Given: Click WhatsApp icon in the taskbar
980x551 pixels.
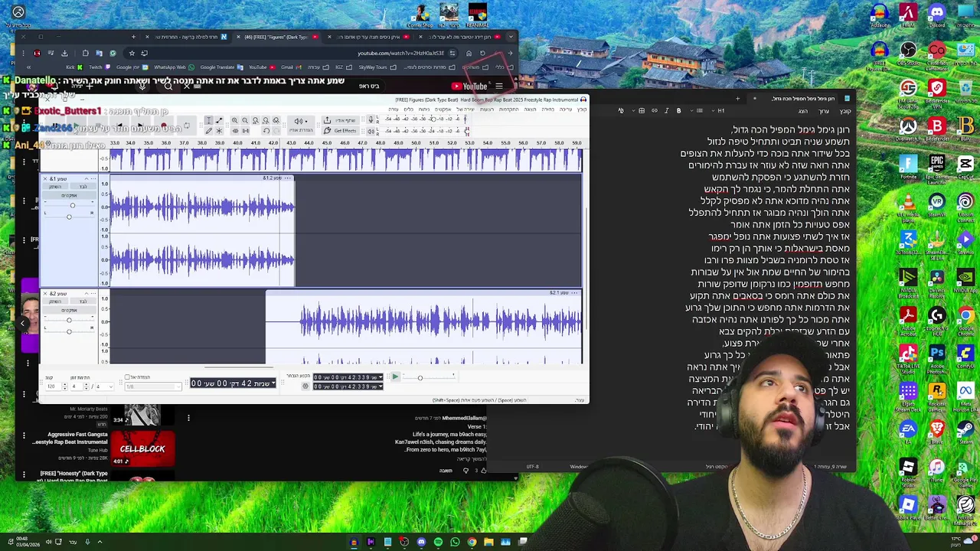Looking at the screenshot, I should pyautogui.click(x=455, y=542).
